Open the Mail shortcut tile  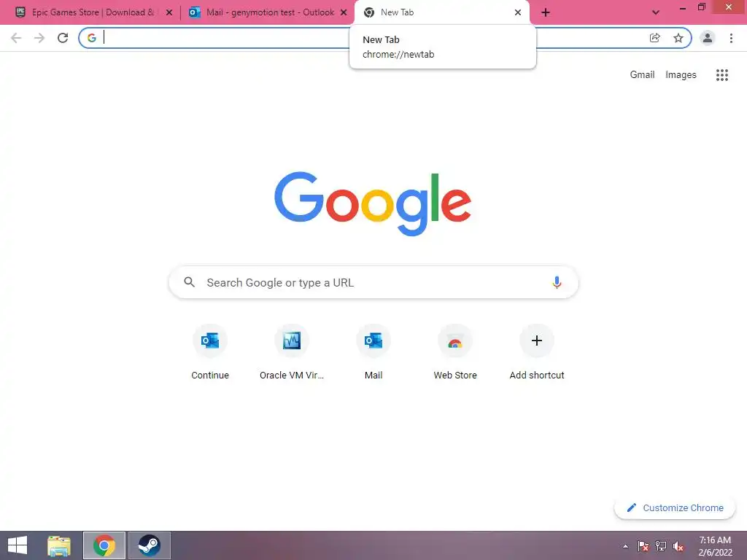click(373, 352)
